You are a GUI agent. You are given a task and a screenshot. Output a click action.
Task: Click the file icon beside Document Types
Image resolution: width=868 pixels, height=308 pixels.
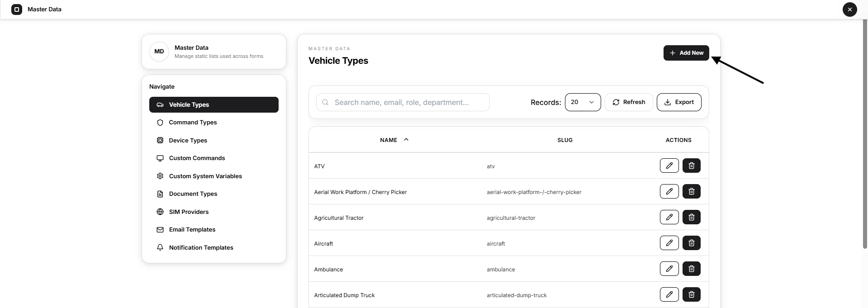tap(160, 194)
